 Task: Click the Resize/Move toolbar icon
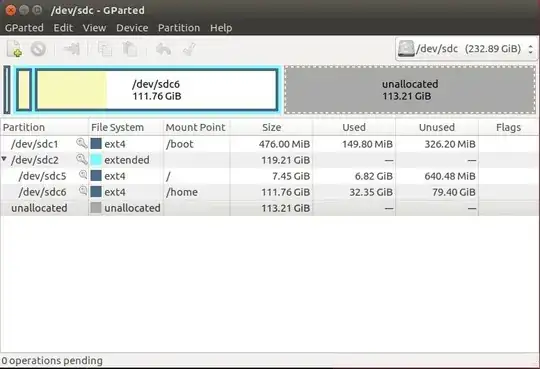72,49
